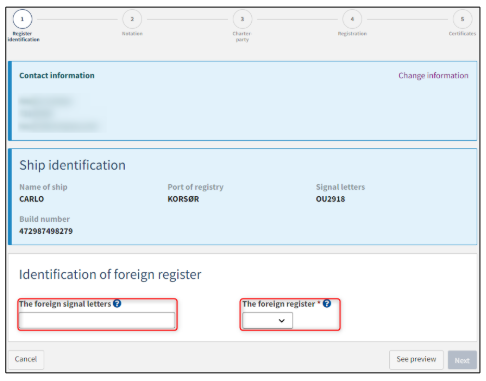Go to step 5 Certificates circle
This screenshot has width=486, height=381.
[462, 19]
